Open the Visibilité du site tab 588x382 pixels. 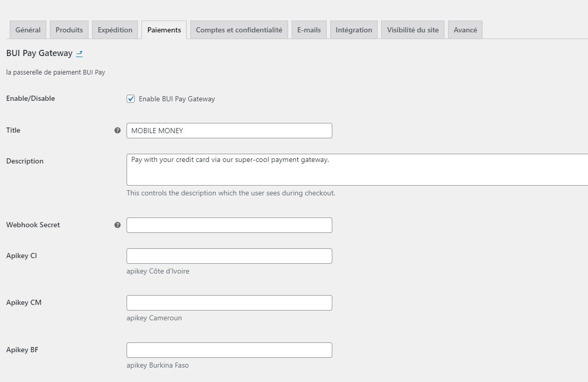[412, 29]
